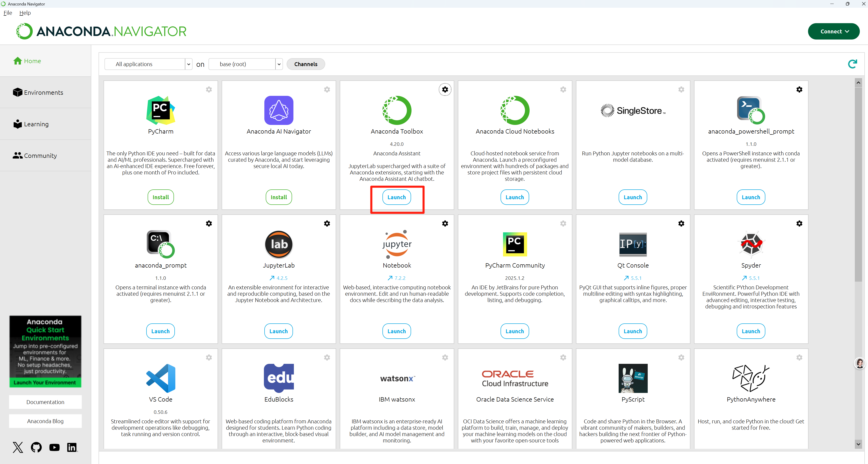Click the LinkedIn icon in the sidebar

point(72,447)
